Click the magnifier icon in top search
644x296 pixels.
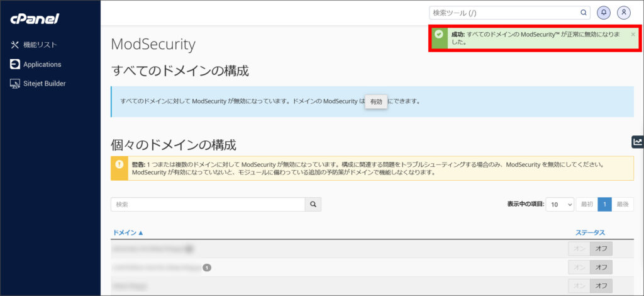coord(583,13)
